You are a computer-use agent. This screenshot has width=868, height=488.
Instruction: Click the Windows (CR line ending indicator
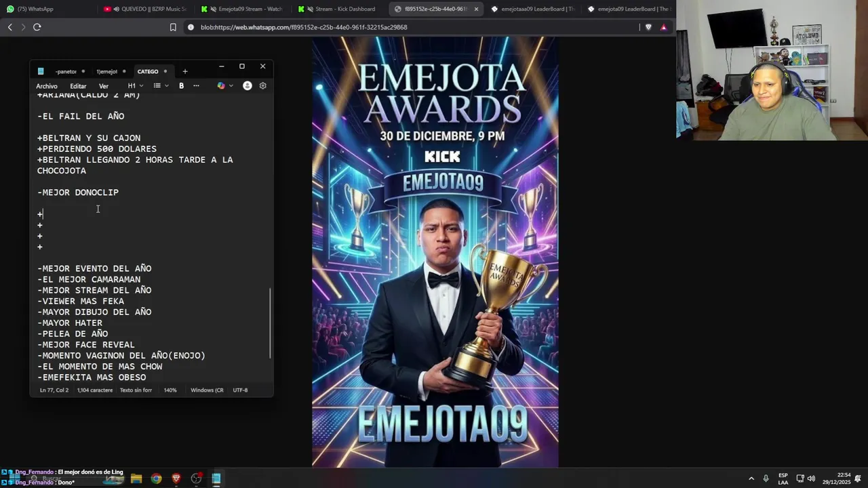(x=207, y=390)
